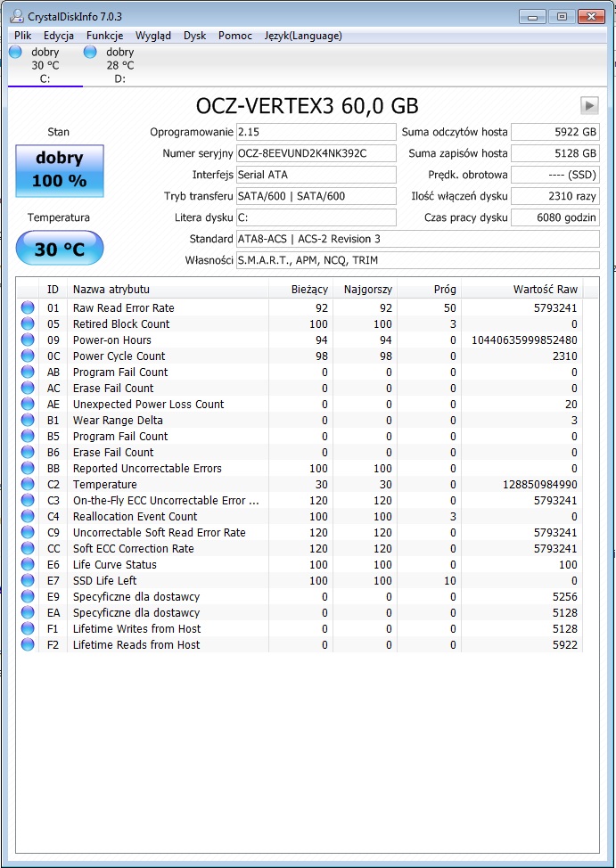The image size is (616, 868).
Task: Click the Własności field with S.M.A.R.T.
Action: (x=418, y=260)
